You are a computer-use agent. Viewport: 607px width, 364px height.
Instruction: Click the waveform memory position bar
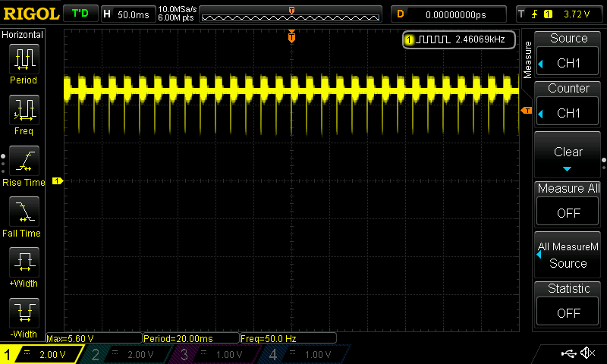click(291, 14)
